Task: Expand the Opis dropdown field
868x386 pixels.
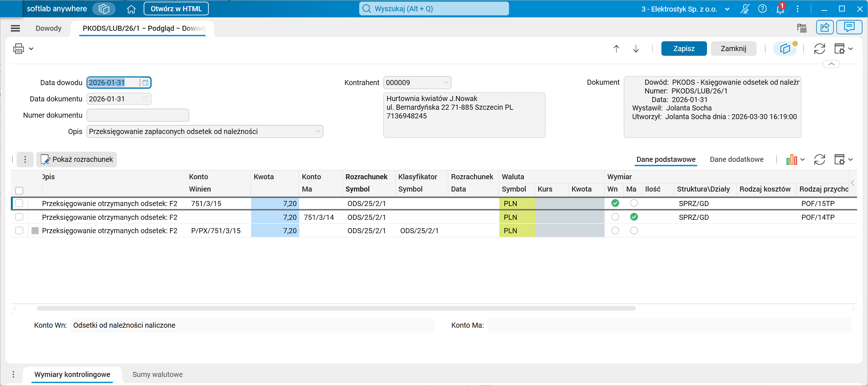Action: tap(318, 131)
